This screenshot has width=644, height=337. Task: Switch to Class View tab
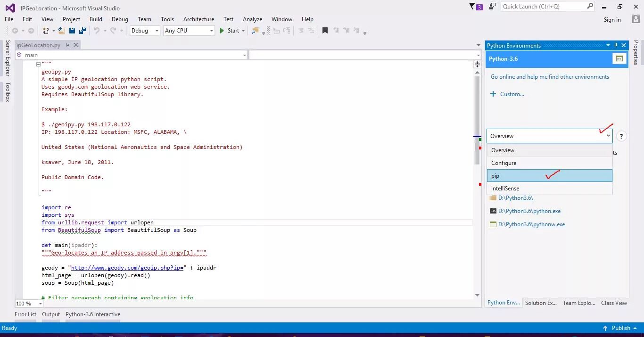[614, 303]
